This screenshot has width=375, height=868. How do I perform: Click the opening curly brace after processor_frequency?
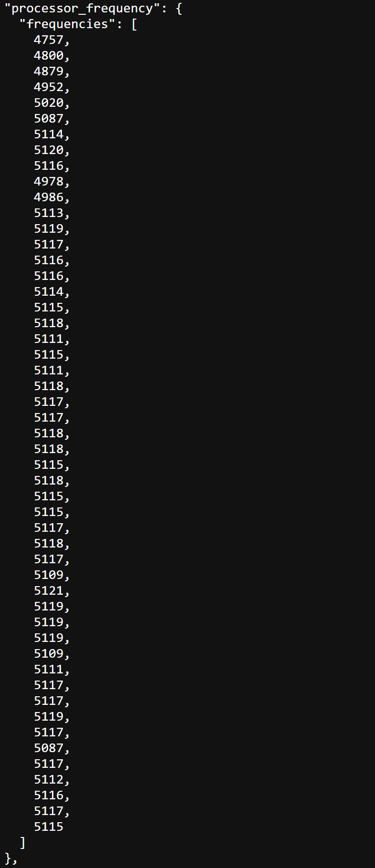pyautogui.click(x=179, y=9)
